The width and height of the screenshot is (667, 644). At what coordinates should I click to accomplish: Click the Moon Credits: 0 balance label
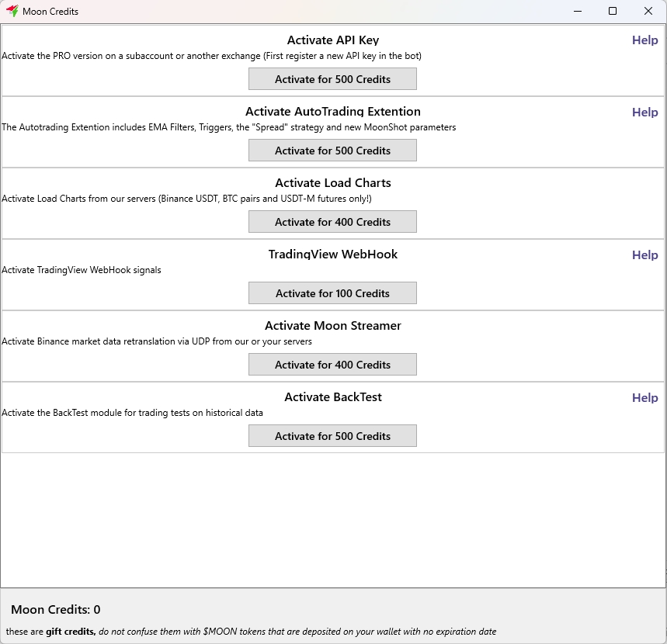point(56,610)
